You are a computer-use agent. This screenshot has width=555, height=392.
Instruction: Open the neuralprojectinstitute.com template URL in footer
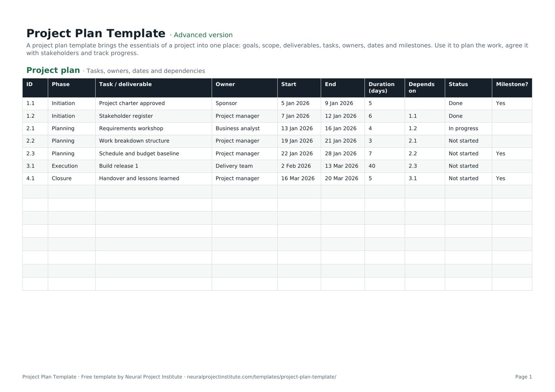[x=261, y=377]
